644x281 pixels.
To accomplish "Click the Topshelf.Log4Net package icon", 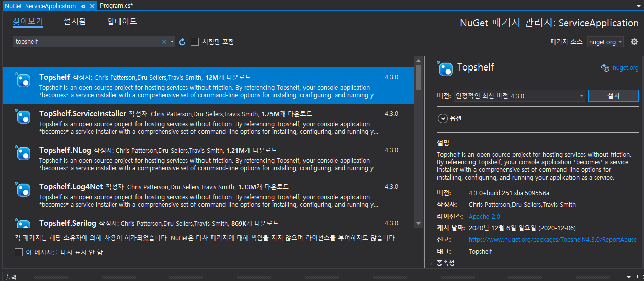I will (23, 190).
